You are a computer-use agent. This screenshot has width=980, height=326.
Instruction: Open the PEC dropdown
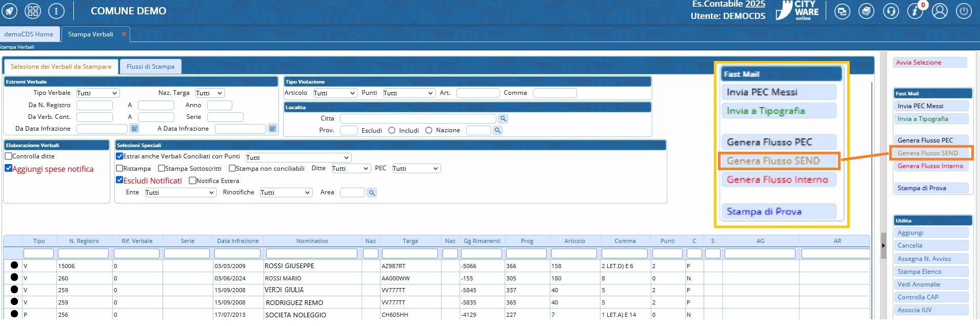click(416, 169)
